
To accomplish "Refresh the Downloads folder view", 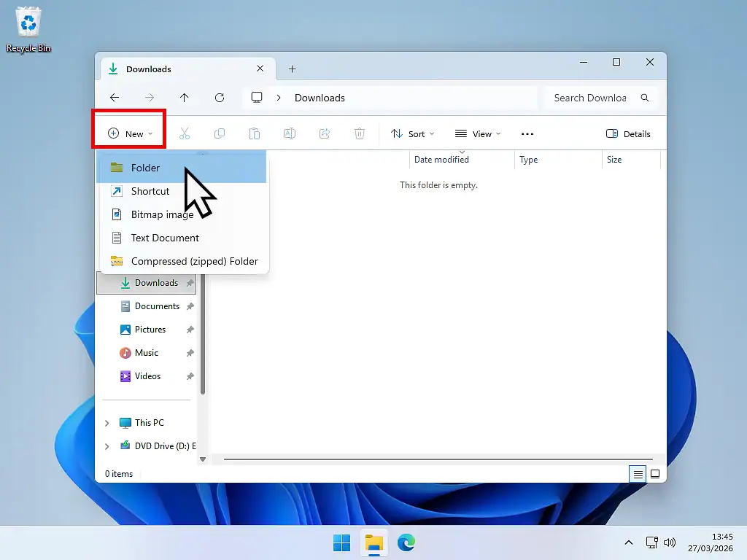I will [x=220, y=97].
